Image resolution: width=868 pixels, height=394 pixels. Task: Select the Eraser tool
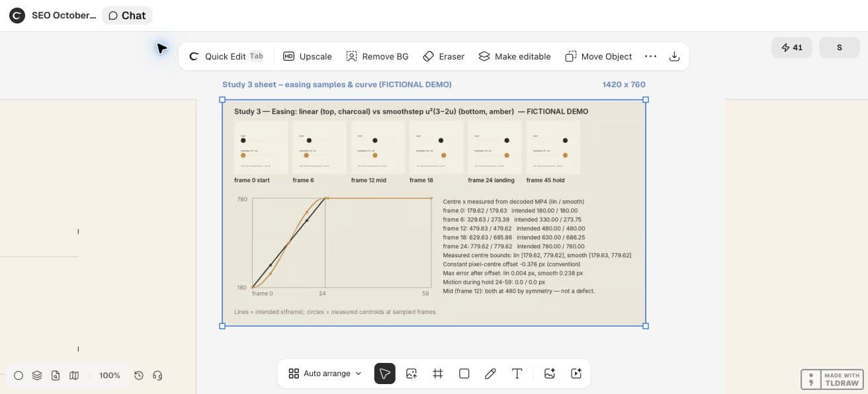pos(443,56)
